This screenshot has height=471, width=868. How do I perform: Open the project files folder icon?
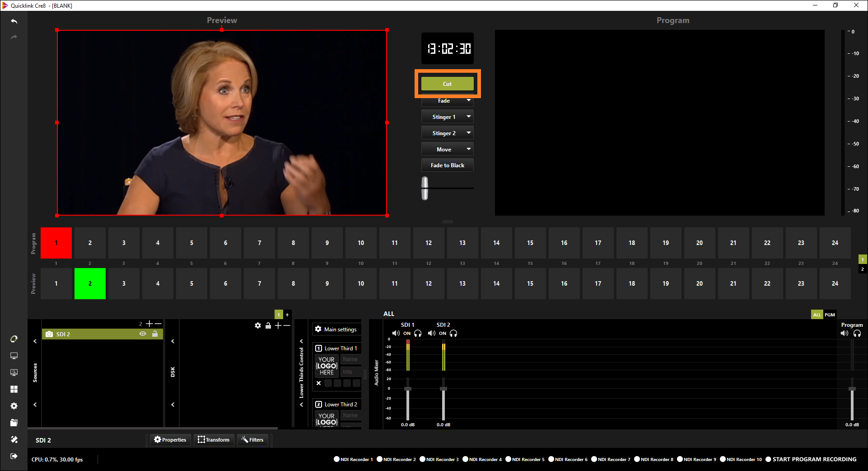14,423
